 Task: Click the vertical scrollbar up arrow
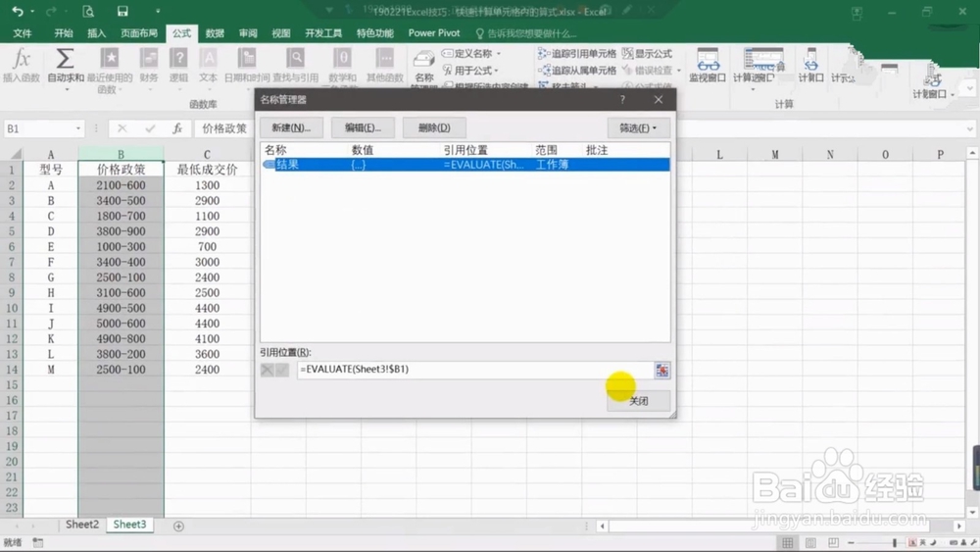(x=972, y=153)
